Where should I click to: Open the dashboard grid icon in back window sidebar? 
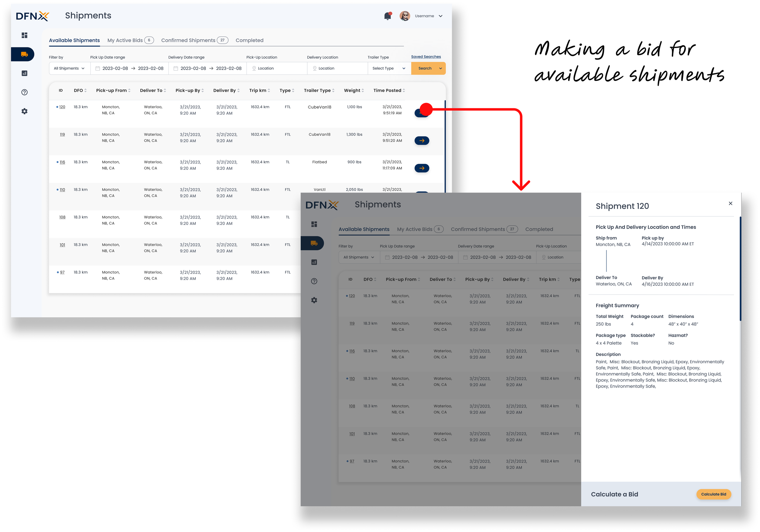point(24,35)
